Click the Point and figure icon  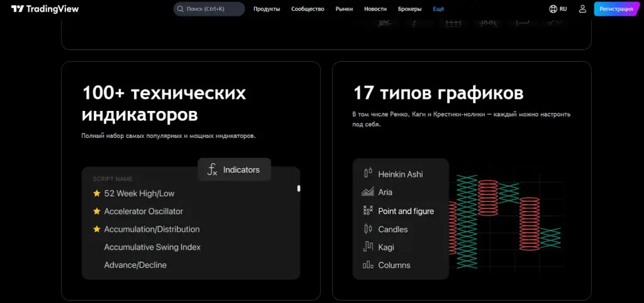click(368, 210)
